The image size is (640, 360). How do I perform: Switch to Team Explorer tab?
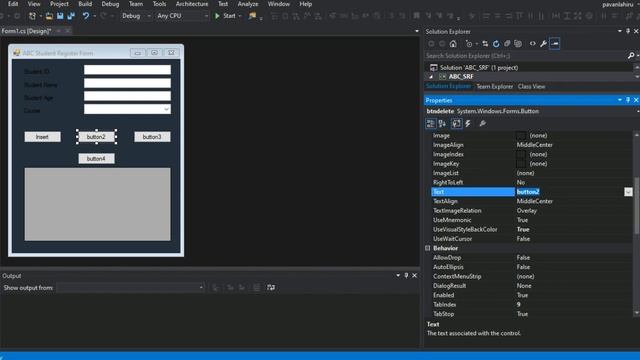click(494, 87)
